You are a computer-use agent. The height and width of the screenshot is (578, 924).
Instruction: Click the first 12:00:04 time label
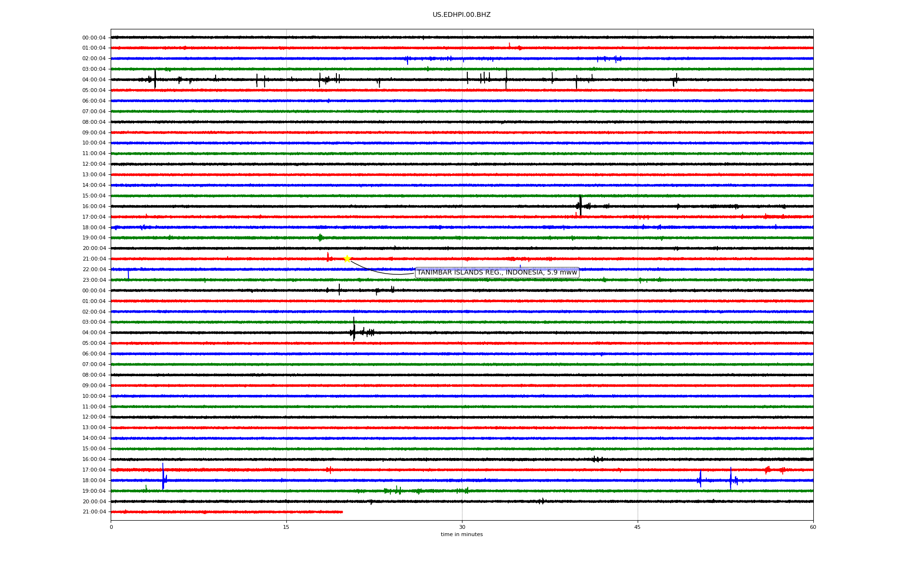[x=94, y=164]
